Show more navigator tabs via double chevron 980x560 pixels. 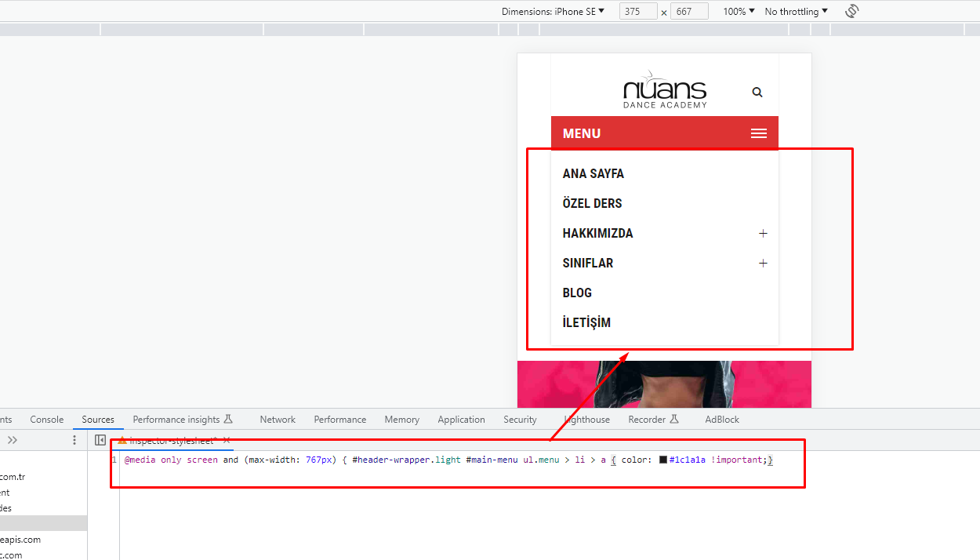[13, 440]
